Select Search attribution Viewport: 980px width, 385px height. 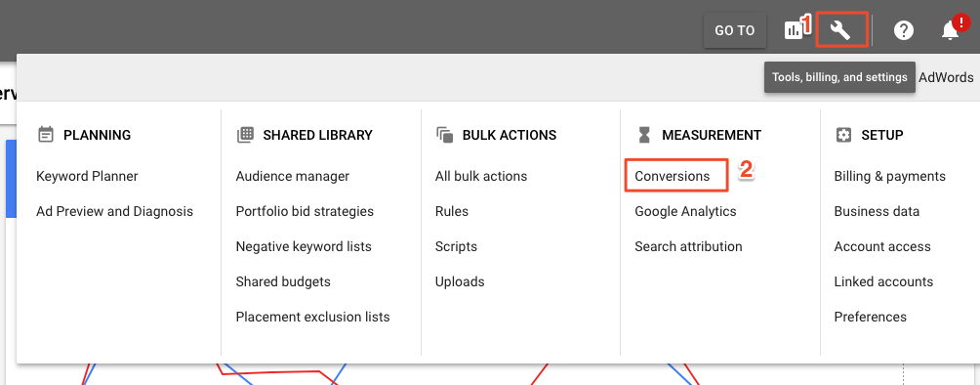689,246
